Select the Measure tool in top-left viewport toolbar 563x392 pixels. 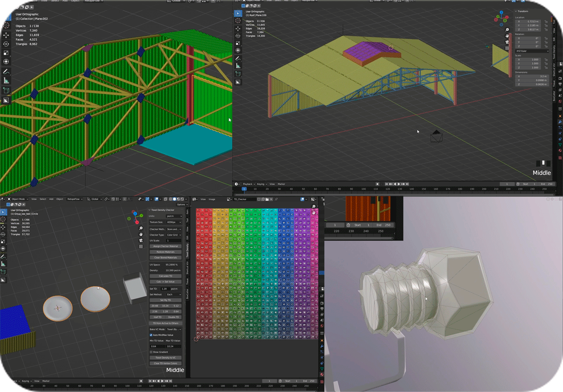[x=6, y=81]
